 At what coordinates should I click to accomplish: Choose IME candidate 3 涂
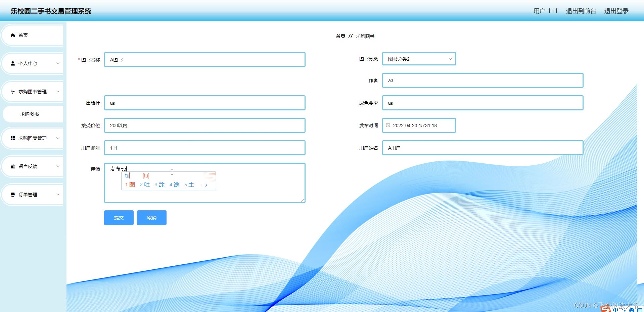pyautogui.click(x=160, y=185)
